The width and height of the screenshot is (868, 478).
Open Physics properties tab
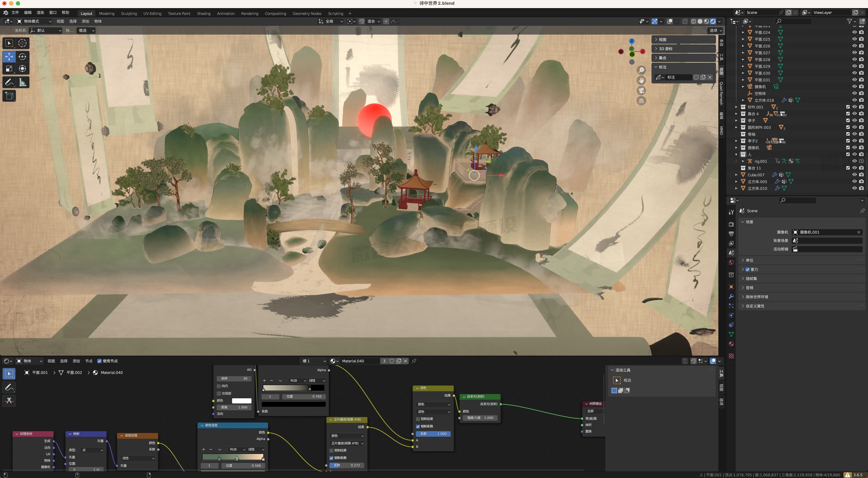coord(731,315)
